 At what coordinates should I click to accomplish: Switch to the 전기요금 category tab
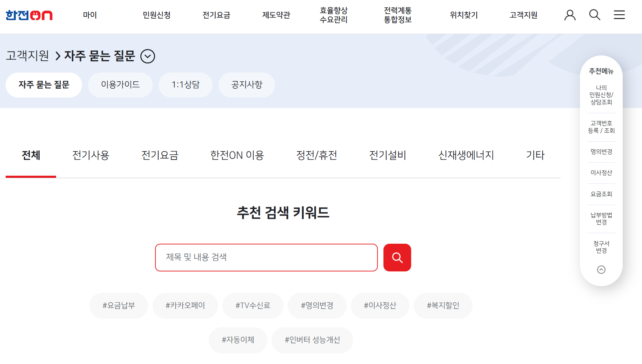coord(160,155)
